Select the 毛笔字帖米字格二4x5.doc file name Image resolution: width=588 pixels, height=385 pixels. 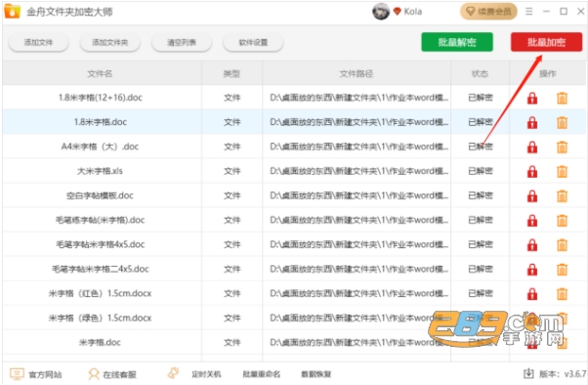(101, 269)
